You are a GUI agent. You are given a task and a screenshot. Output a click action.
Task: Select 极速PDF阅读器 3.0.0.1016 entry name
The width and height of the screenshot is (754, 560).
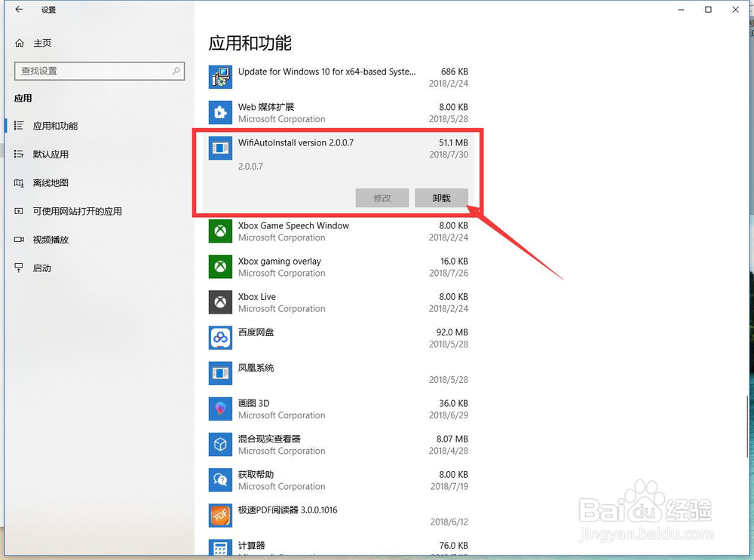click(x=287, y=510)
